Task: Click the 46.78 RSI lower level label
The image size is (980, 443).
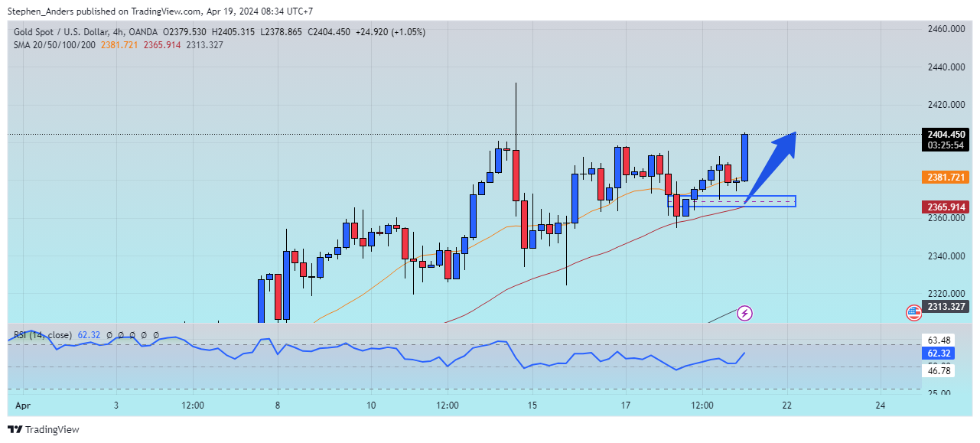Action: pos(939,370)
